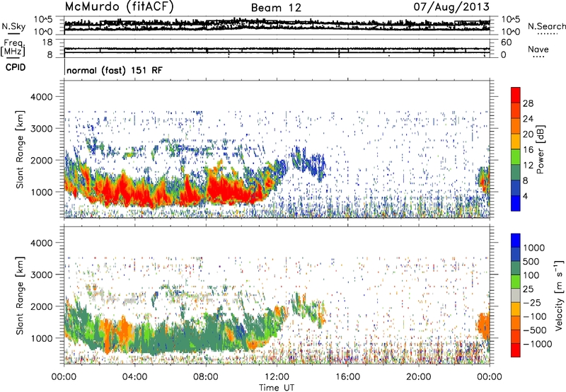The width and height of the screenshot is (566, 392).
Task: Select the '08:00' time tick label
Action: [206, 377]
